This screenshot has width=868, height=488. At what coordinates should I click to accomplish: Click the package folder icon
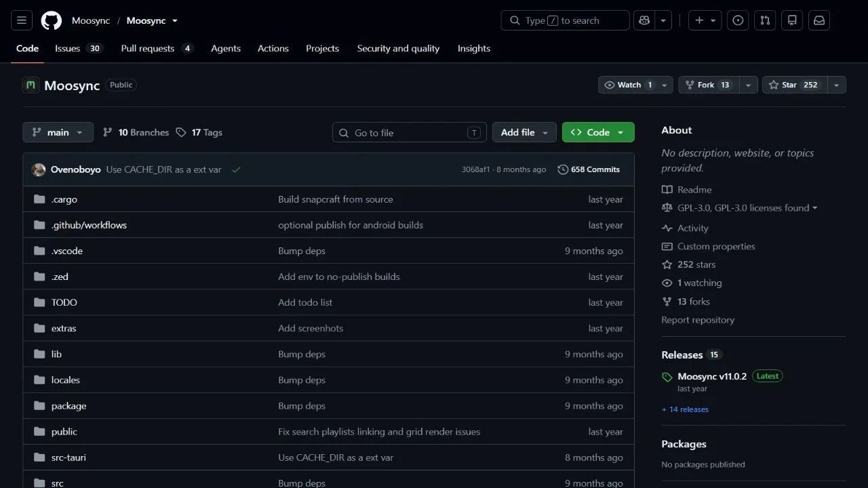tap(39, 406)
